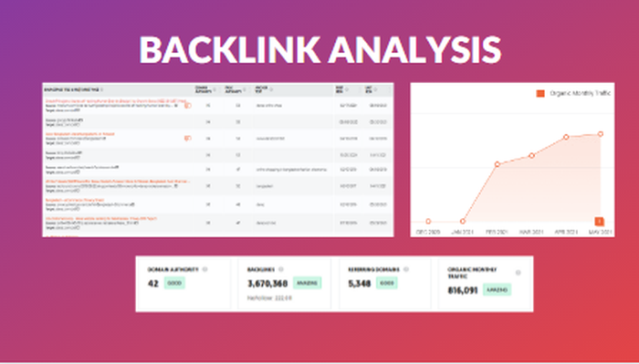Click the DEC 2020 data point

[428, 222]
